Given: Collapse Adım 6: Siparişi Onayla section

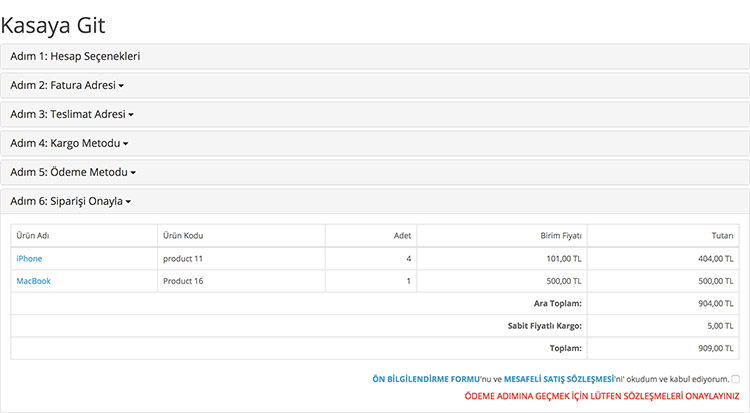Looking at the screenshot, I should coord(70,201).
